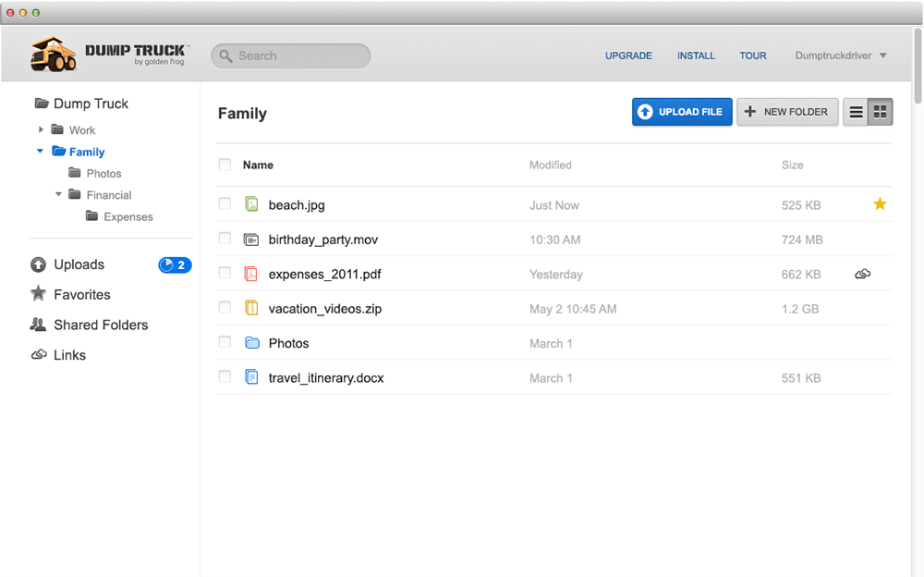Switch to grid view layout
This screenshot has height=577, width=924.
click(881, 112)
